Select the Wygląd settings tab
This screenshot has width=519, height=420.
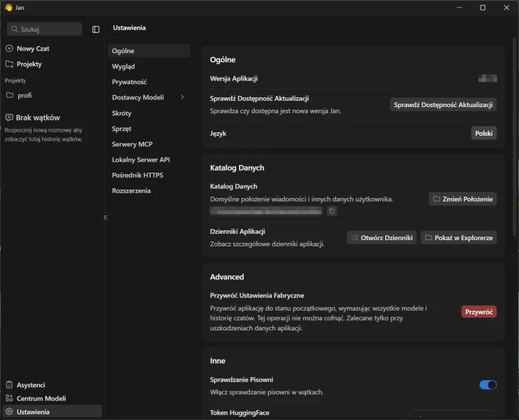(123, 66)
